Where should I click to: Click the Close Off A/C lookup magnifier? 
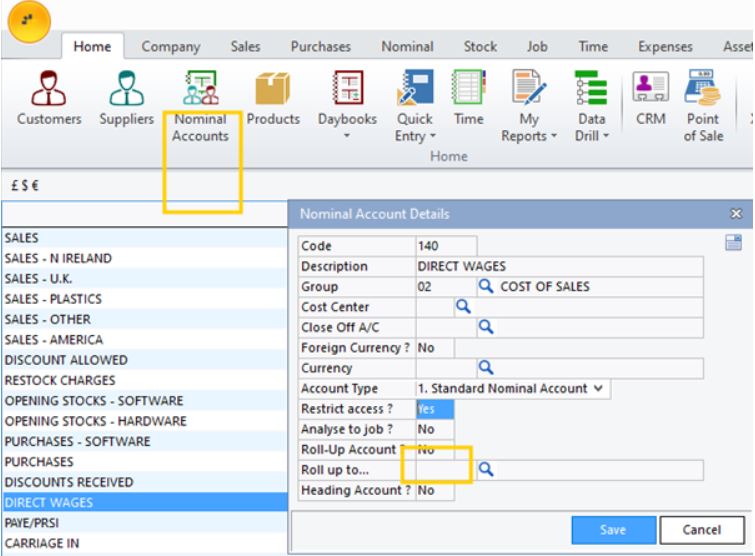486,327
